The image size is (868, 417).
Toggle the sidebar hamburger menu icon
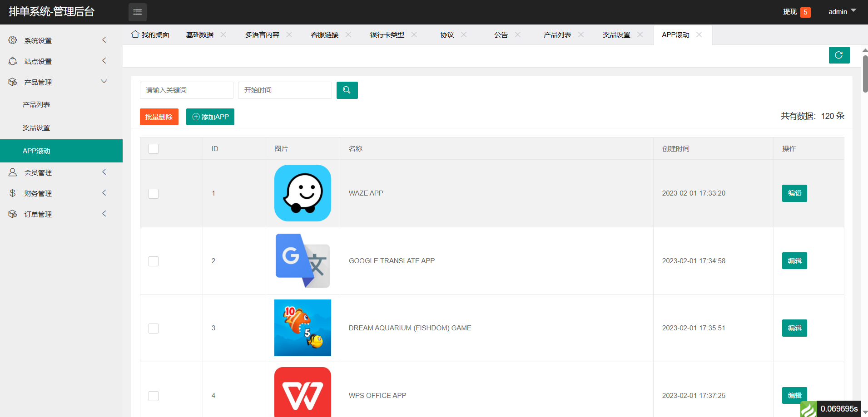[137, 12]
